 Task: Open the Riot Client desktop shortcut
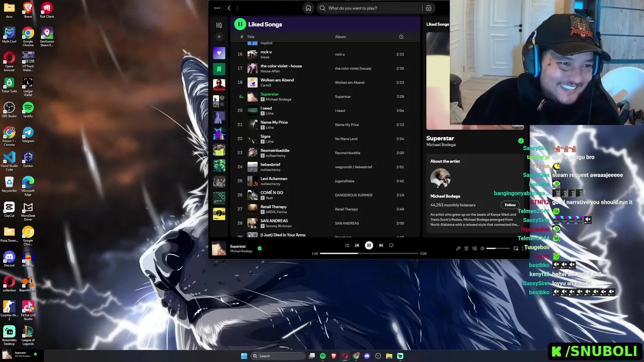[x=47, y=11]
